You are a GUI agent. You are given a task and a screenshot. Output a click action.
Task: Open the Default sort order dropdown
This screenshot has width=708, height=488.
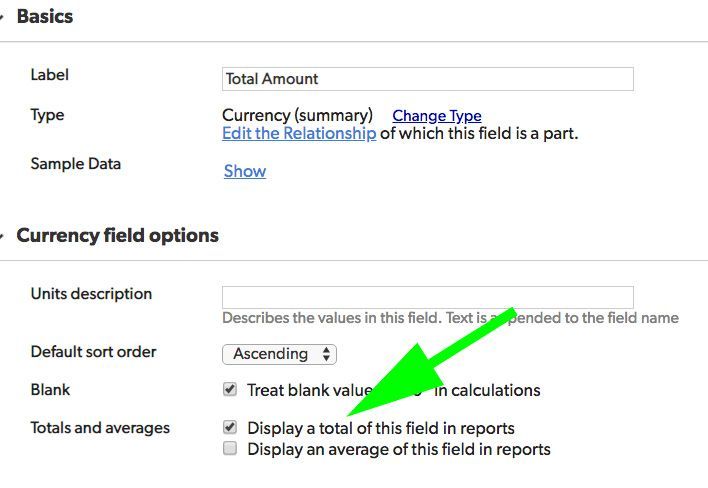(x=279, y=354)
